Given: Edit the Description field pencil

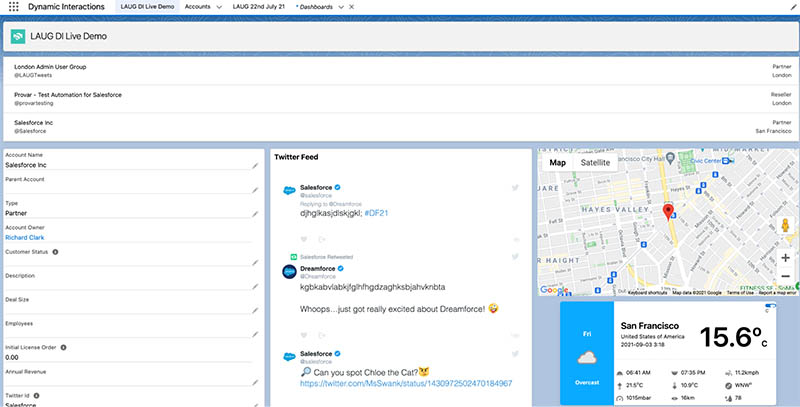Looking at the screenshot, I should click(255, 287).
